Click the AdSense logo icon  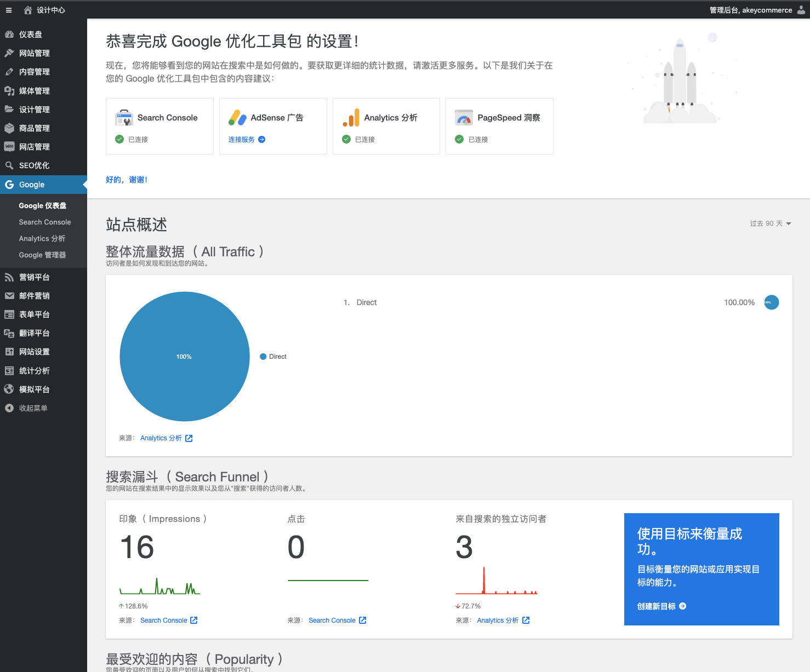[237, 118]
